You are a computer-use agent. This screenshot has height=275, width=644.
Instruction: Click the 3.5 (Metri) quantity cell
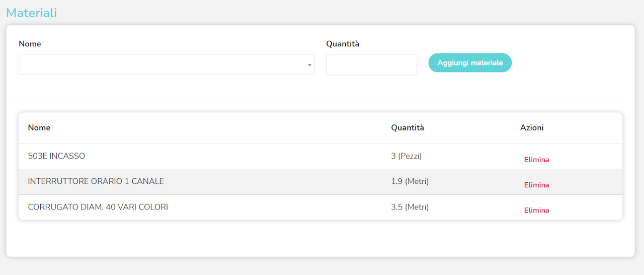click(410, 207)
